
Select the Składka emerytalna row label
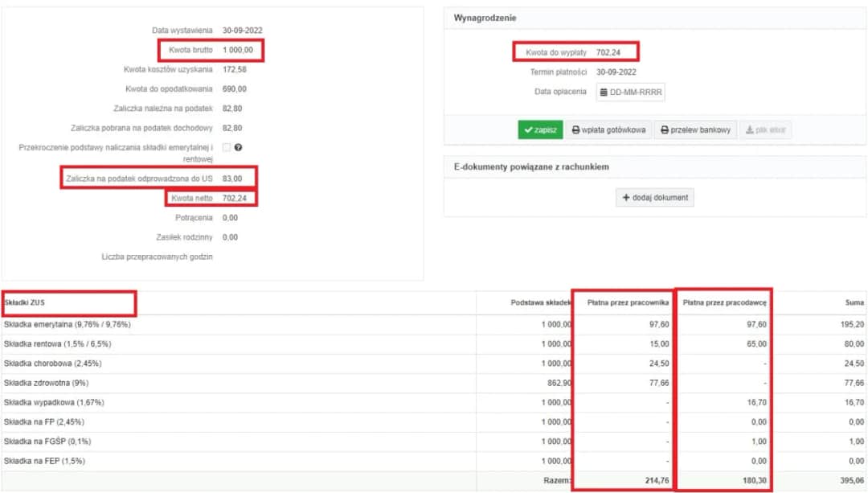click(67, 324)
